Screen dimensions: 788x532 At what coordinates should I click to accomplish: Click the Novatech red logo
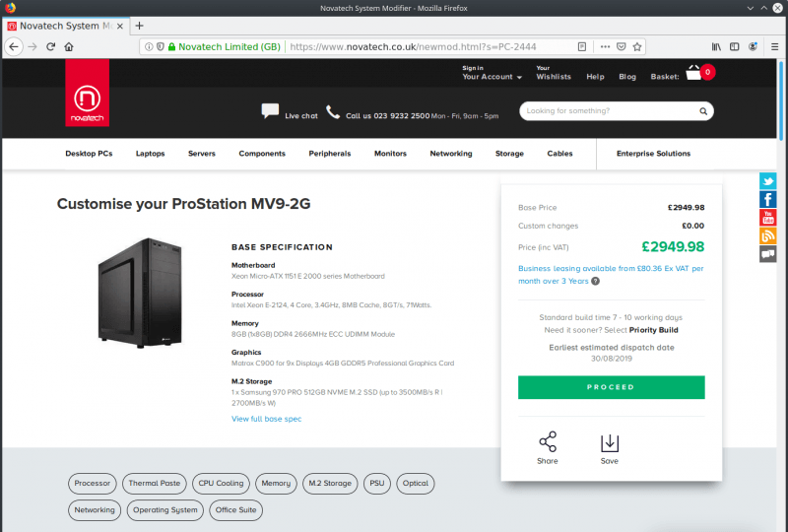87,93
